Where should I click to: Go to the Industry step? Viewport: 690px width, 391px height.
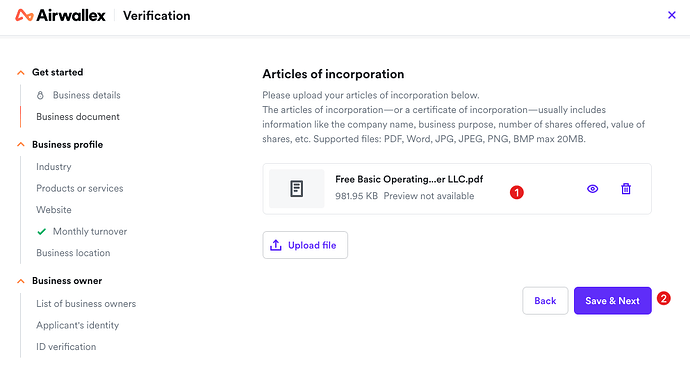tap(54, 167)
